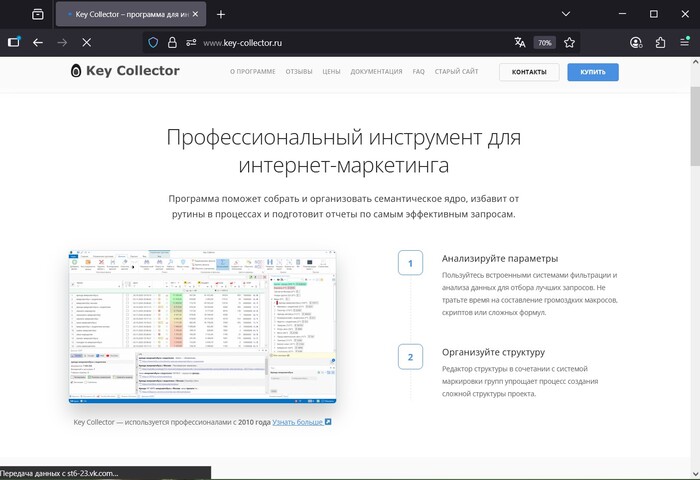
Task: Open the extensions puzzle icon
Action: point(660,42)
